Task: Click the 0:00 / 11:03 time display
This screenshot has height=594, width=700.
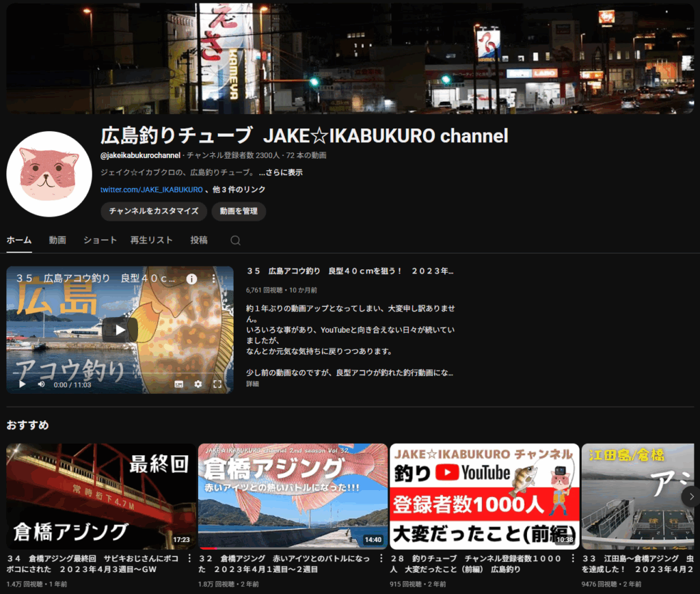Action: [x=72, y=385]
